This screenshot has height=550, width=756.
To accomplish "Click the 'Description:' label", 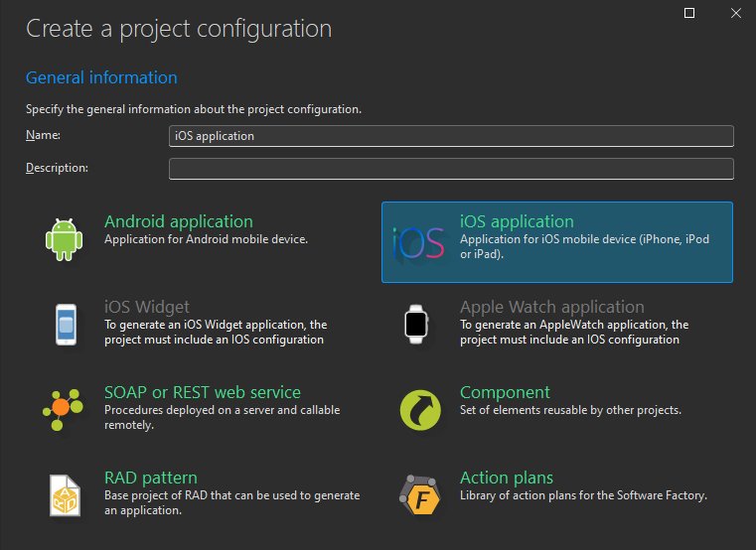I will pyautogui.click(x=57, y=168).
